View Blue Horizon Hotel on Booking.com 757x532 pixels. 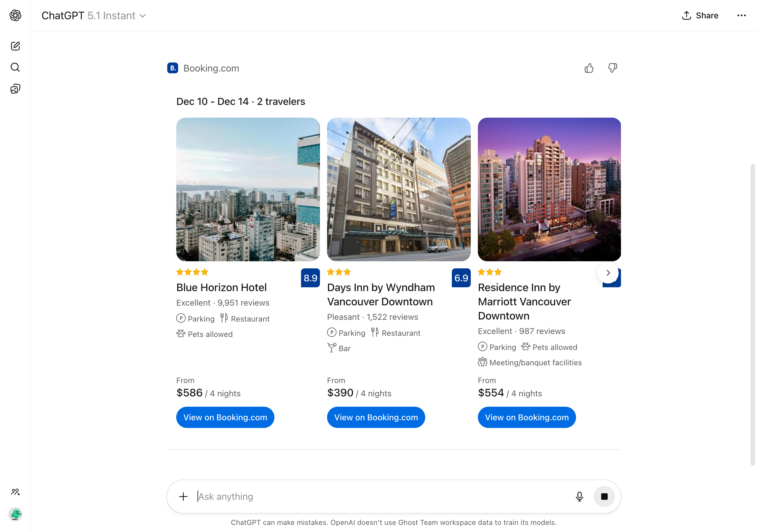point(225,417)
